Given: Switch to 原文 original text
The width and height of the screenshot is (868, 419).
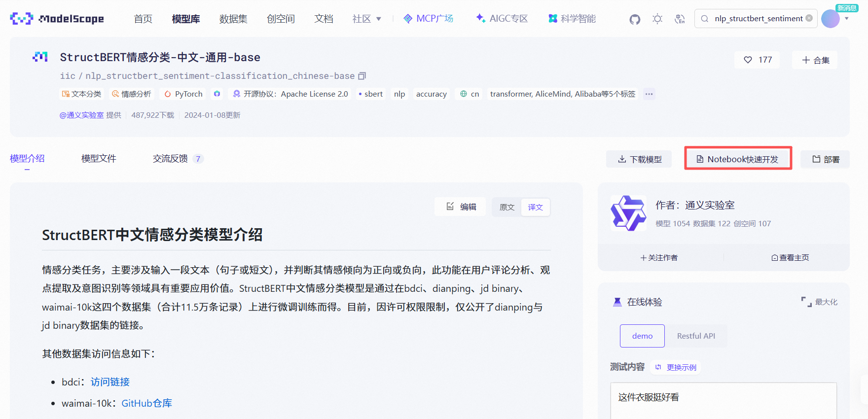Looking at the screenshot, I should point(507,207).
